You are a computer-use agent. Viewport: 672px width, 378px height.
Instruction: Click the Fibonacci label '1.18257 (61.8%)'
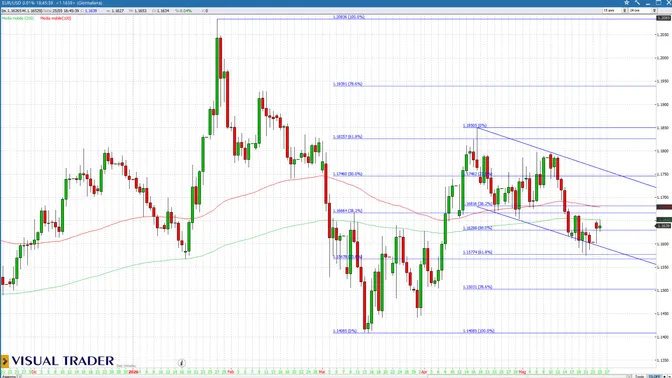click(x=348, y=137)
